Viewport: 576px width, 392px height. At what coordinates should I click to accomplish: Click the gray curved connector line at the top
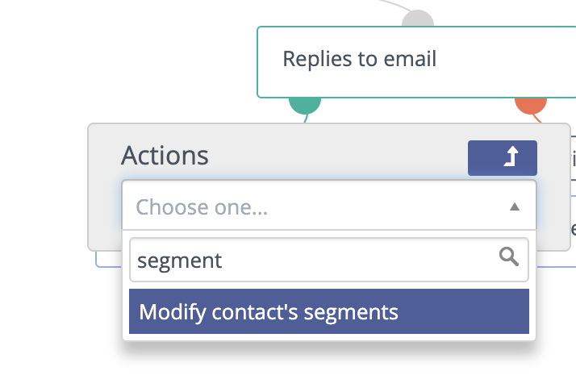pyautogui.click(x=395, y=5)
